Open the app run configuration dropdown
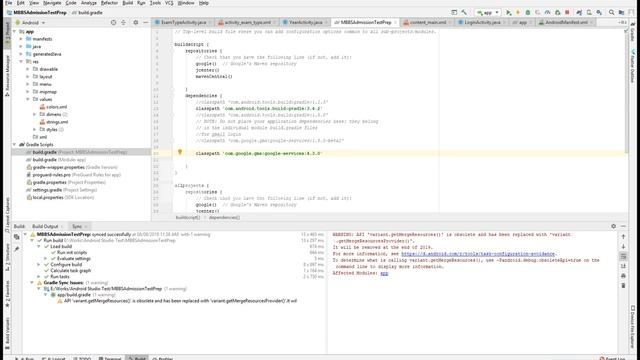The image size is (640, 360). tap(487, 13)
